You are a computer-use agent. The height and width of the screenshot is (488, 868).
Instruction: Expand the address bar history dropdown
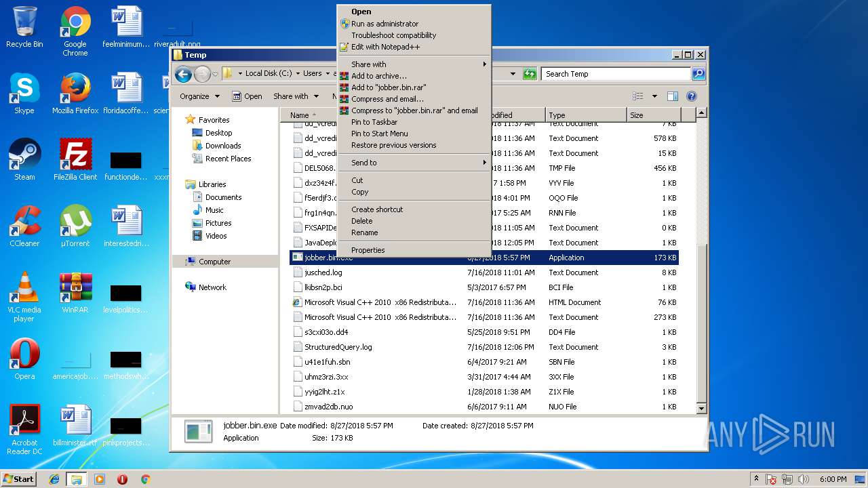[513, 74]
